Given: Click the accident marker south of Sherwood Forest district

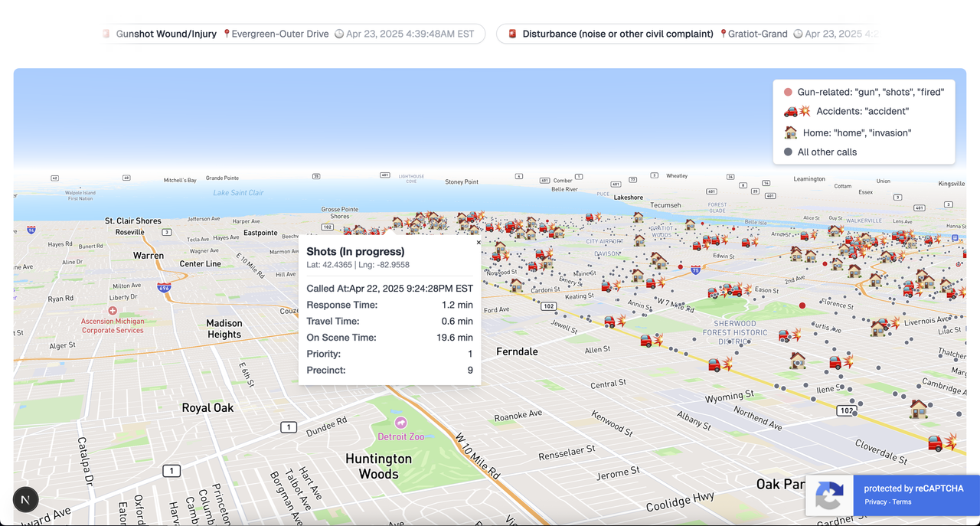Looking at the screenshot, I should pyautogui.click(x=720, y=364).
